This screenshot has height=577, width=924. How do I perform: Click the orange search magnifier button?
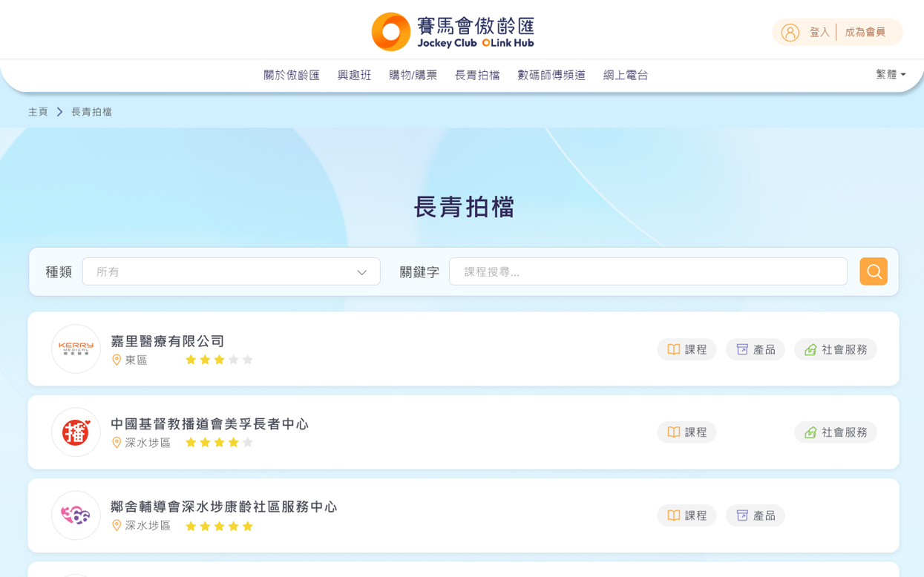point(874,271)
